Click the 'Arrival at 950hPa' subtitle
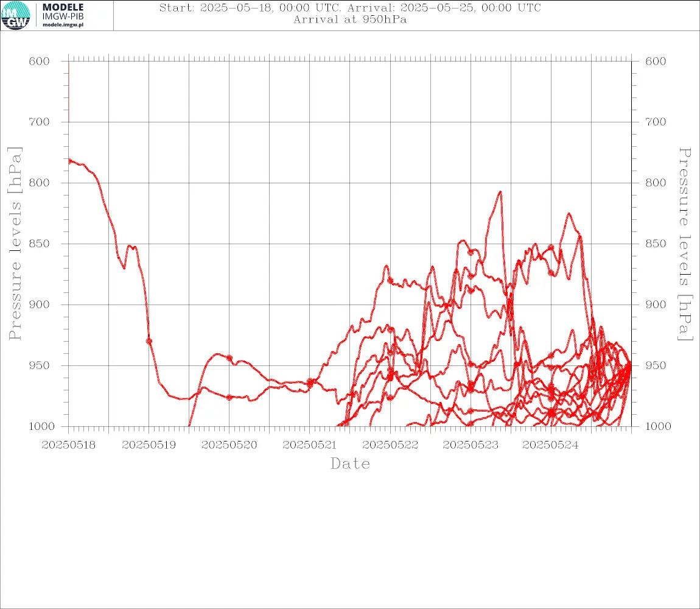This screenshot has width=700, height=609. click(350, 19)
